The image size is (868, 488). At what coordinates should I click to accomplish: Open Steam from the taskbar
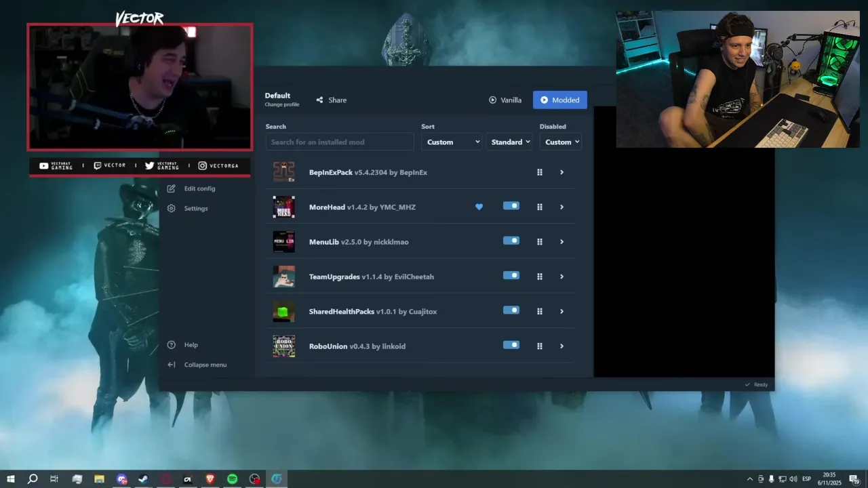[143, 479]
